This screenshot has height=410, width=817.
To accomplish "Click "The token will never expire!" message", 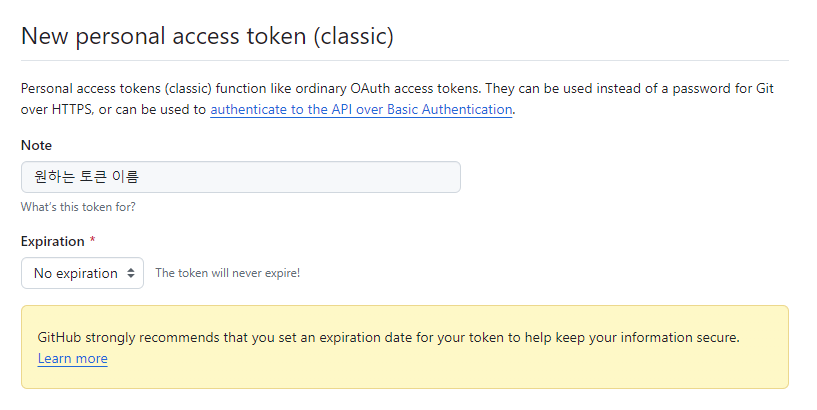I will [227, 273].
